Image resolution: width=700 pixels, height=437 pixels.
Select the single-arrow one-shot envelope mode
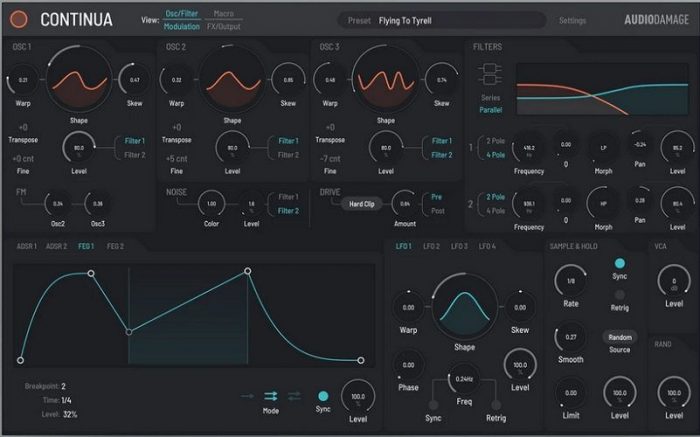(x=249, y=396)
